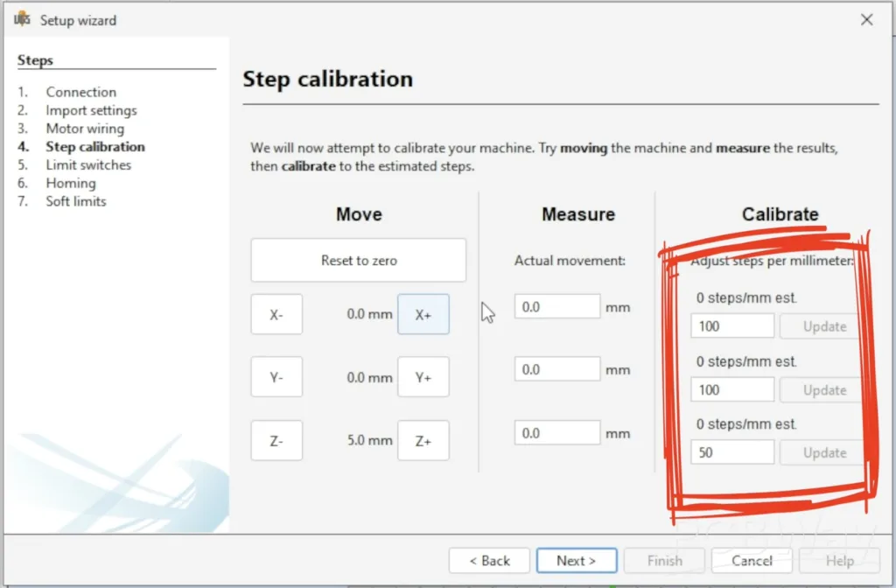Click the Next button
896x588 pixels.
576,561
